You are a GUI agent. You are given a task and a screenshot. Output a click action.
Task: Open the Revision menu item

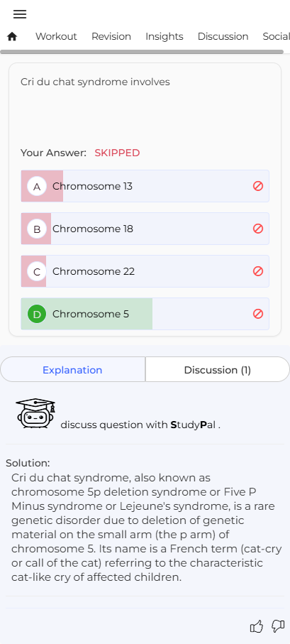pos(111,36)
